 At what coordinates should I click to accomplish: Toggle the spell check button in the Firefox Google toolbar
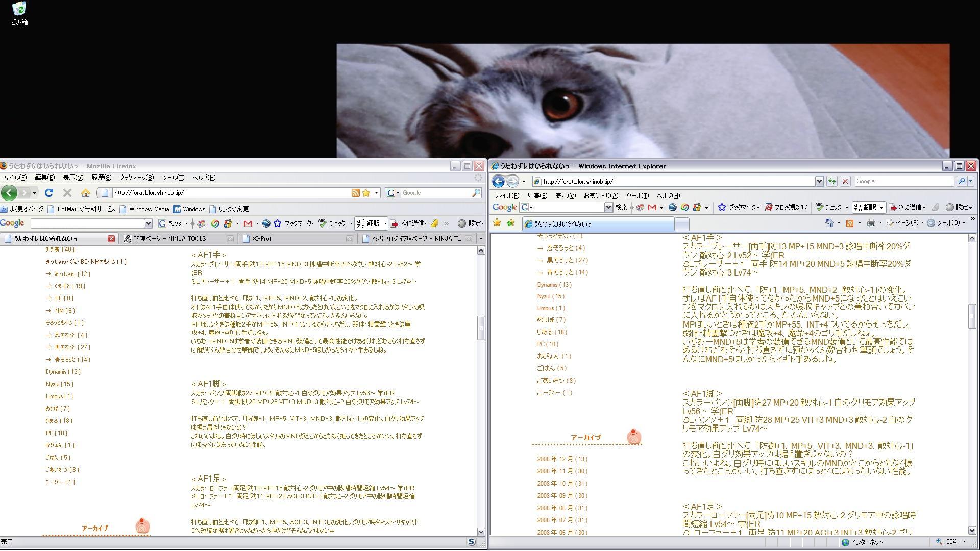pyautogui.click(x=333, y=223)
